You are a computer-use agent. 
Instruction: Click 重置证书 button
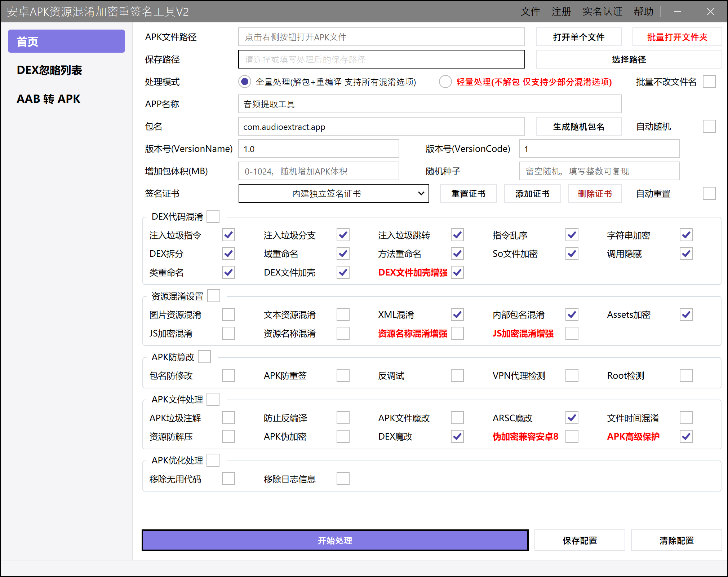[x=468, y=194]
